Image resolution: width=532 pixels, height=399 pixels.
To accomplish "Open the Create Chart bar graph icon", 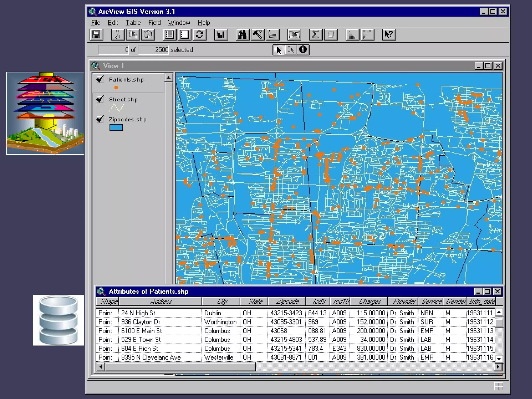I will (221, 35).
